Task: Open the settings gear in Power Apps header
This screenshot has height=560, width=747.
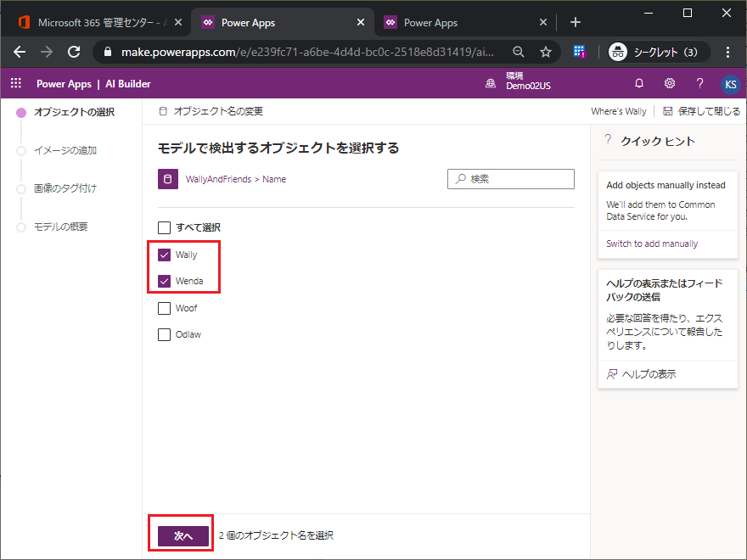Action: pyautogui.click(x=670, y=83)
